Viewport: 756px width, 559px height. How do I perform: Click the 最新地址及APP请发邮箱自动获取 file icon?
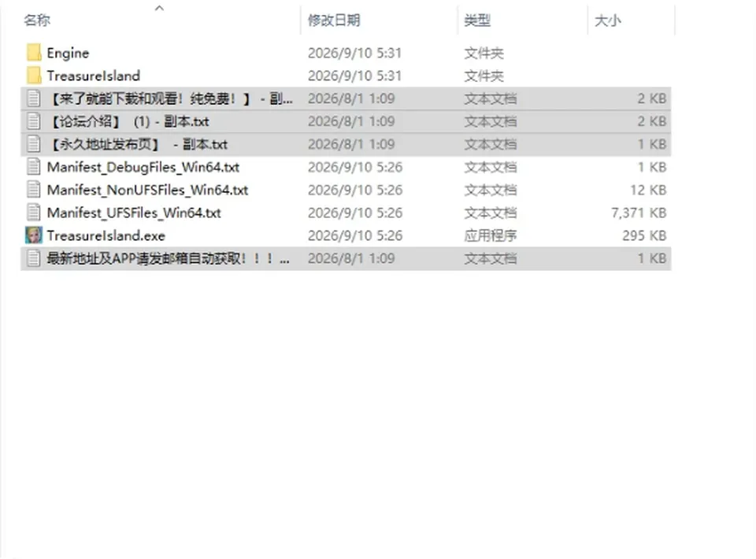click(34, 258)
